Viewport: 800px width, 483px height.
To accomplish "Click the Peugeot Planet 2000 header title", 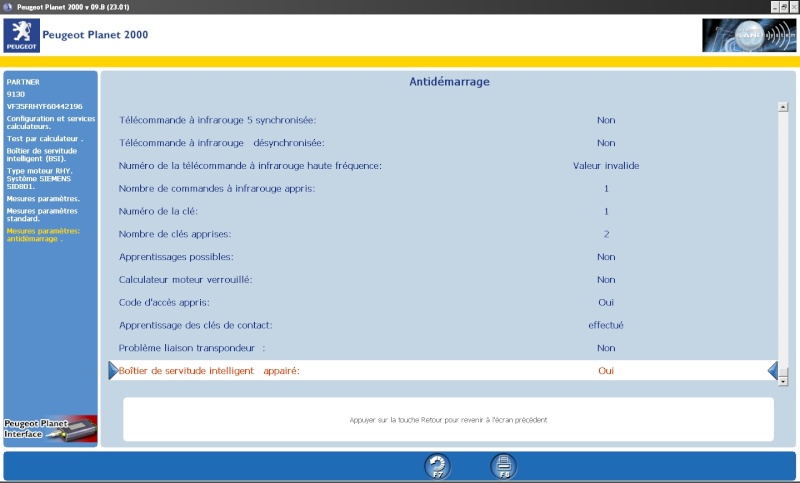I will [x=95, y=35].
